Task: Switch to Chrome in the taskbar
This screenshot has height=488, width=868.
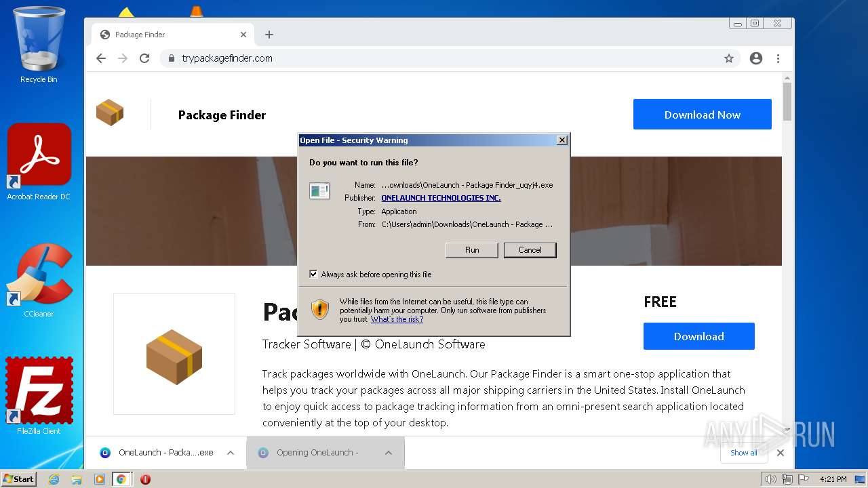Action: tap(121, 479)
